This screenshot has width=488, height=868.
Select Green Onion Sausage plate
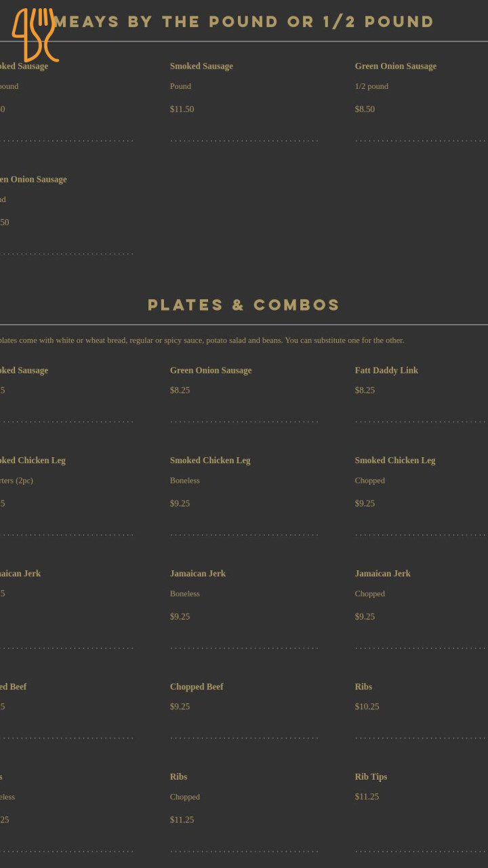210,371
